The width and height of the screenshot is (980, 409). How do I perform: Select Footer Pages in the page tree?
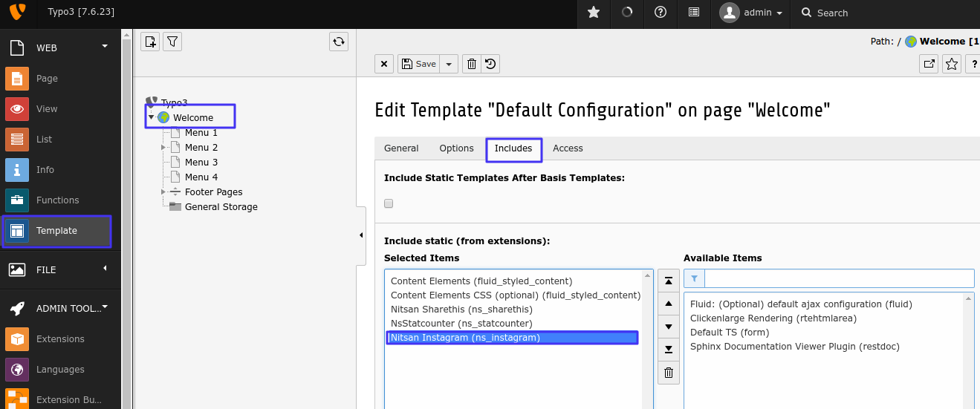[x=213, y=192]
